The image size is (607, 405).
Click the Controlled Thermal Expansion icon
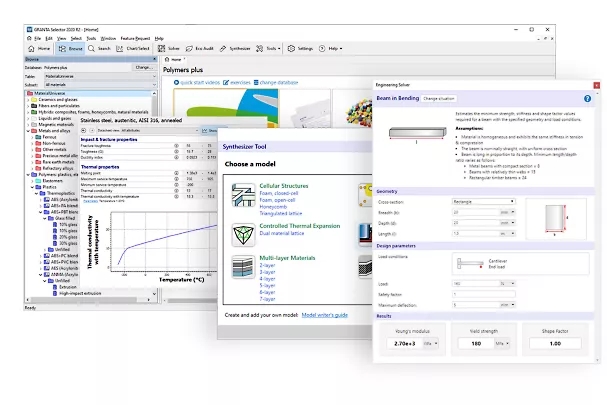tap(243, 235)
